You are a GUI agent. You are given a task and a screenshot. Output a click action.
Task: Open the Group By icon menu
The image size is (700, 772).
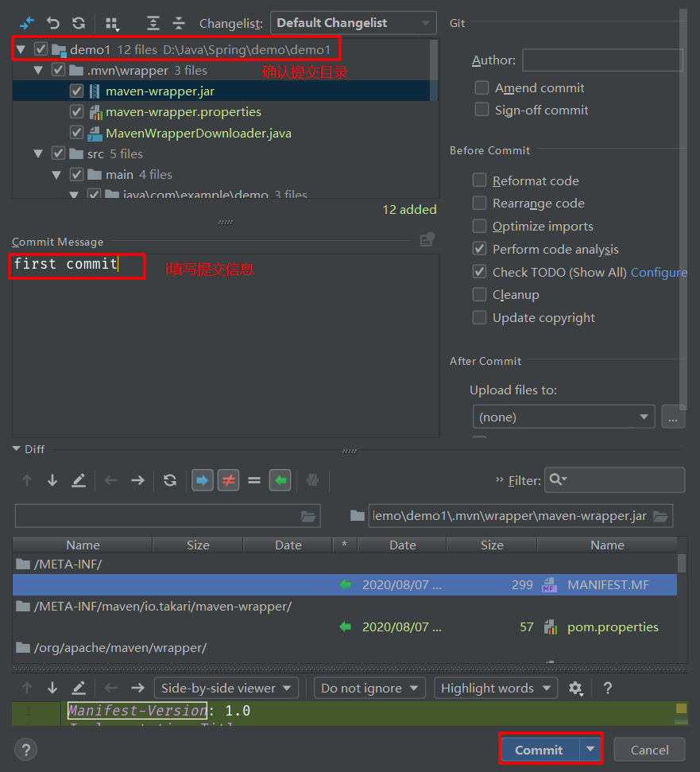113,24
